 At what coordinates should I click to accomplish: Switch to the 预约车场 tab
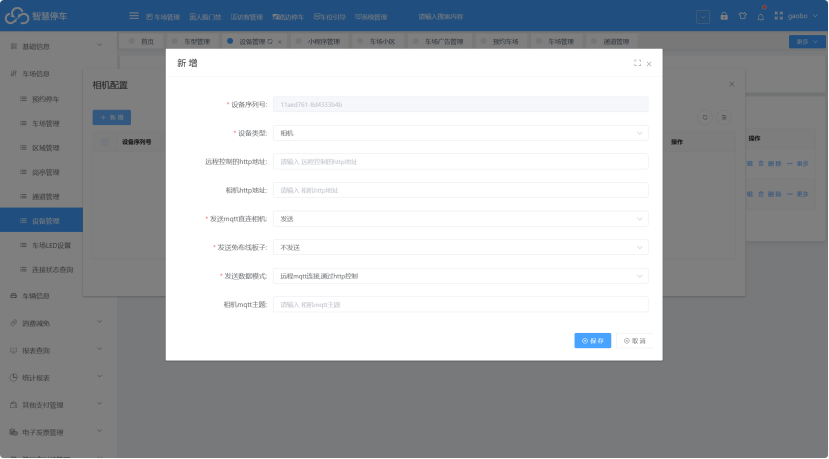[x=500, y=41]
